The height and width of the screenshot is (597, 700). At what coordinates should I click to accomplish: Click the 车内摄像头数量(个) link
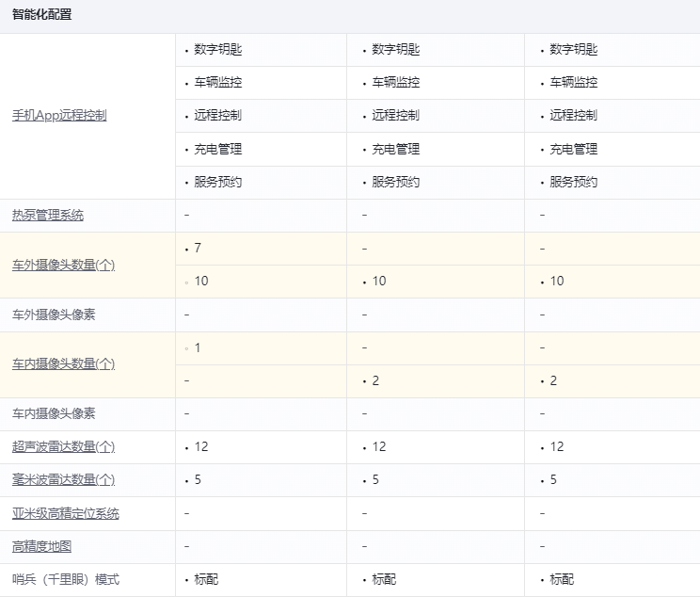point(63,364)
